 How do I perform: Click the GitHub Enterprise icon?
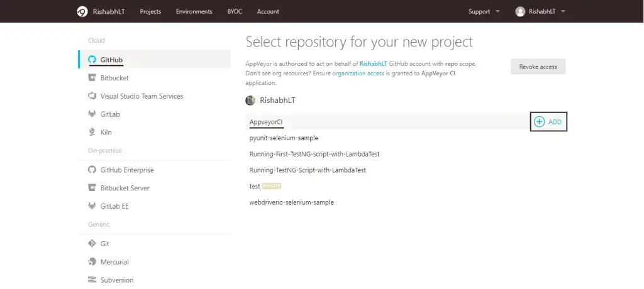click(92, 170)
